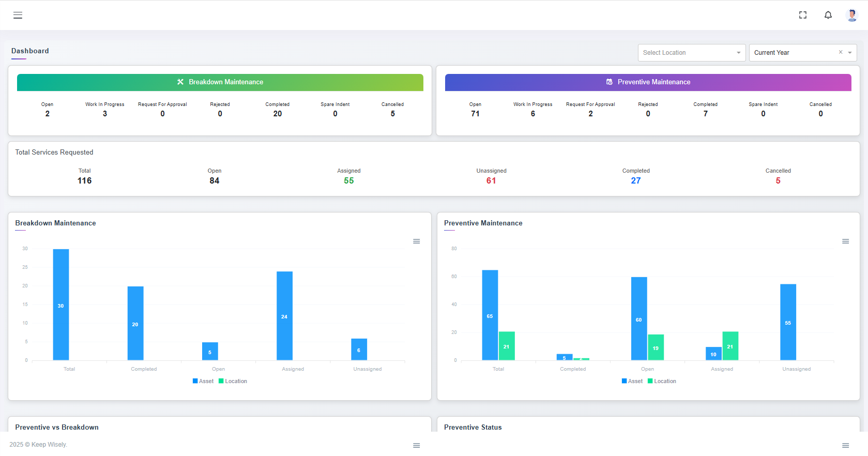Clear the Current Year selection

point(841,52)
